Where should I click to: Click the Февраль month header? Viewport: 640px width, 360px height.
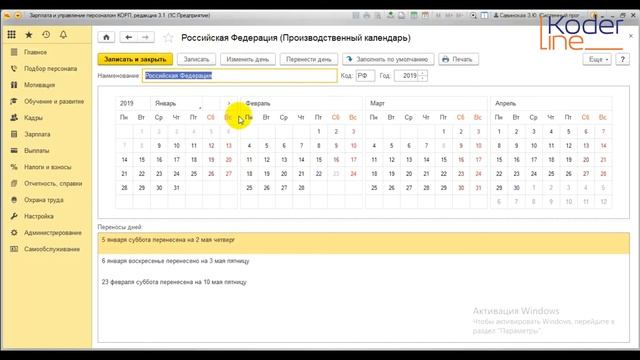pos(258,103)
